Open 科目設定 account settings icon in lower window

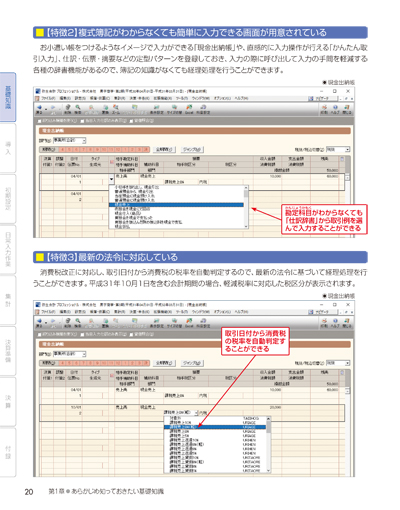pos(203,322)
